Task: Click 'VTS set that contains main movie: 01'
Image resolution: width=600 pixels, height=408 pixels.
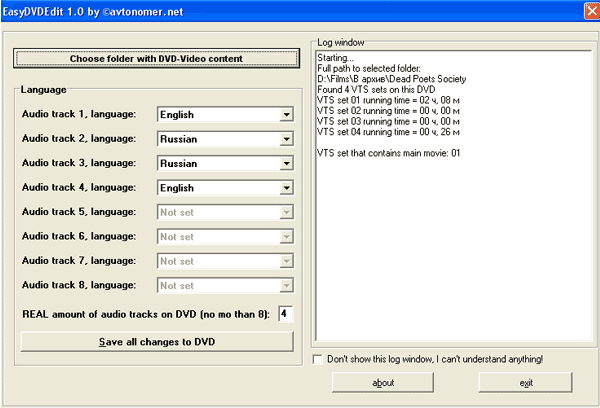Action: 388,153
